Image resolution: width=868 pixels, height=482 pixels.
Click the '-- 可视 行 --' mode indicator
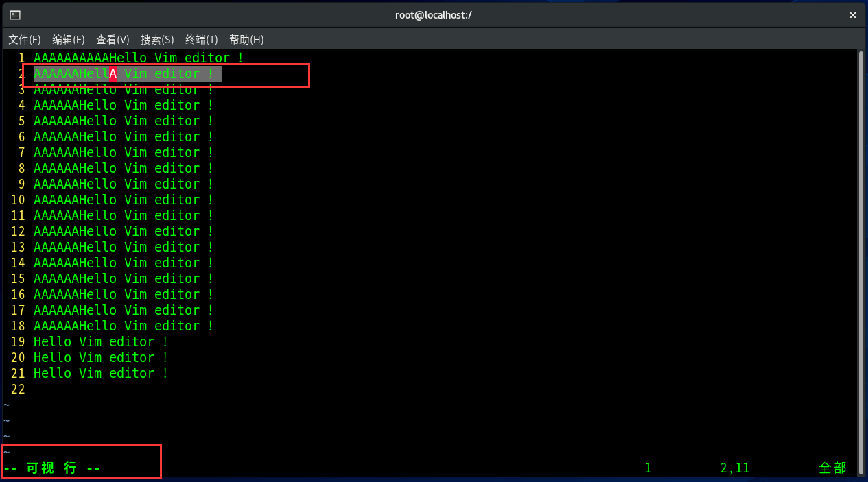(x=52, y=468)
